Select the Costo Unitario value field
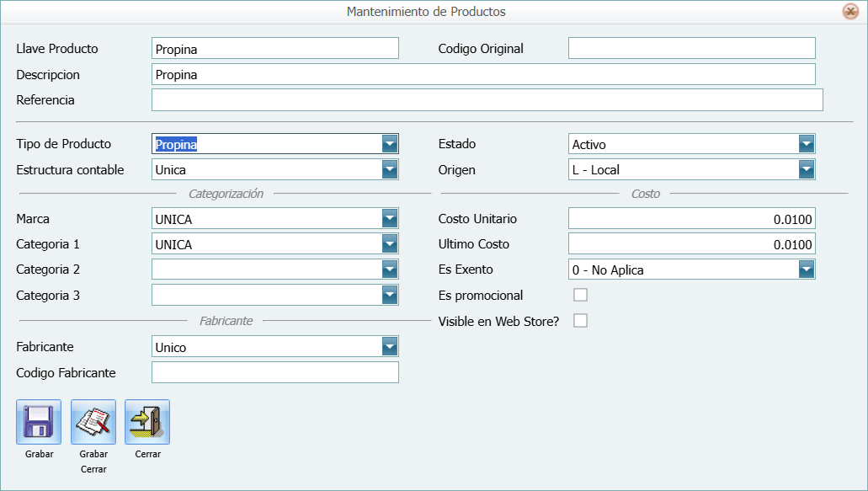The image size is (868, 491). point(691,219)
